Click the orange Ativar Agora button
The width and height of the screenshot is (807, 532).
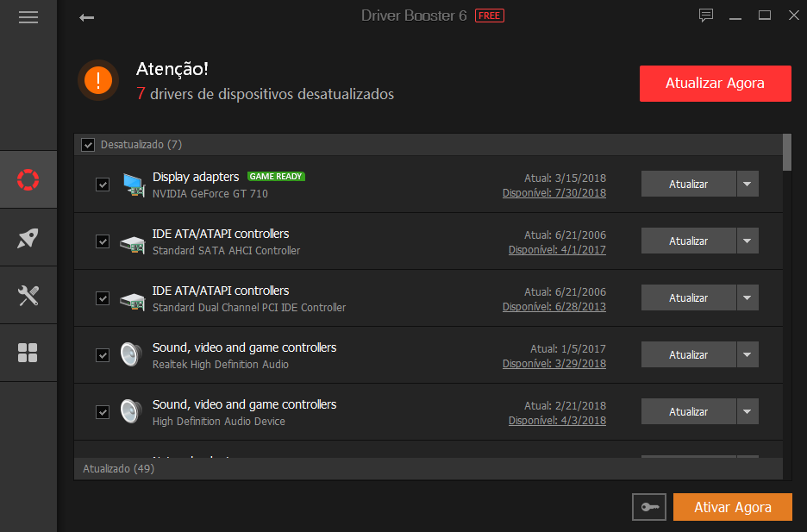tap(732, 507)
